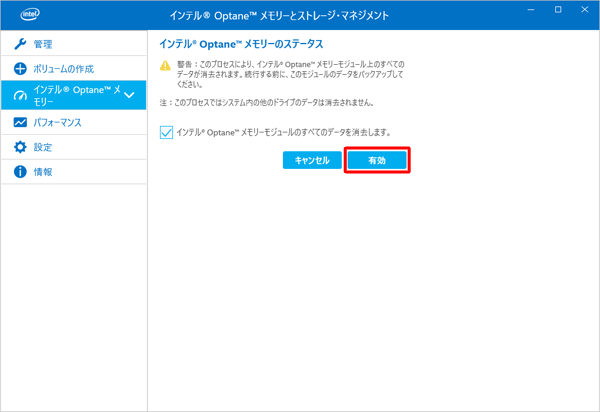The height and width of the screenshot is (412, 600).
Task: Click the wrench icon beside 管理
Action: click(x=20, y=44)
